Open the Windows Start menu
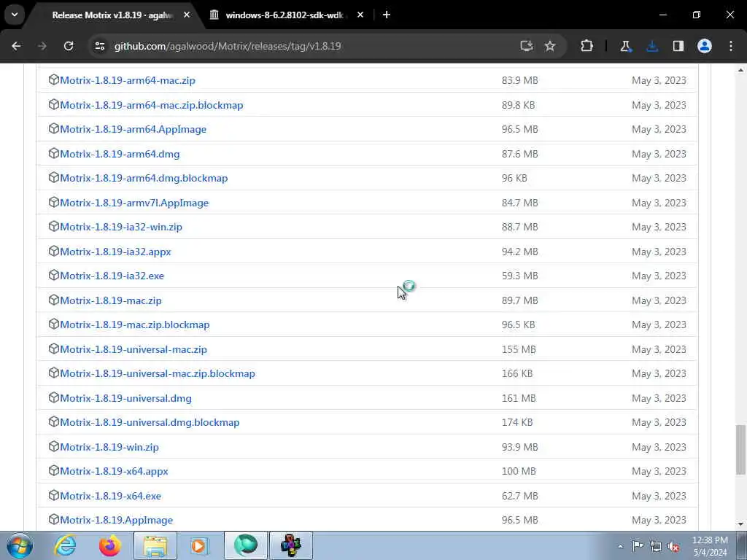 (20, 545)
